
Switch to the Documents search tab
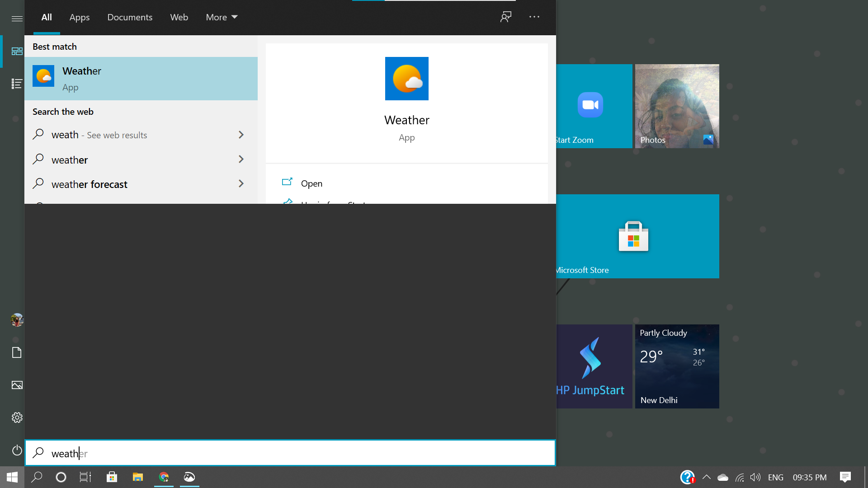pos(130,17)
